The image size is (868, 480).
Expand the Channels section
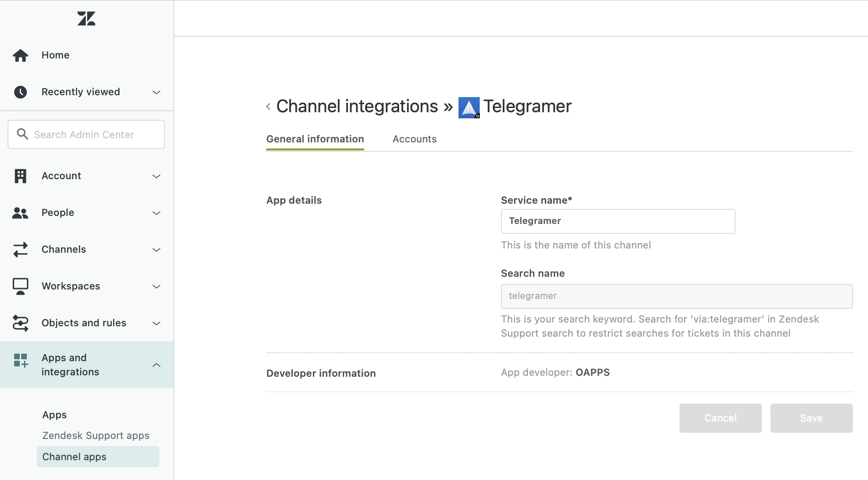pos(156,249)
